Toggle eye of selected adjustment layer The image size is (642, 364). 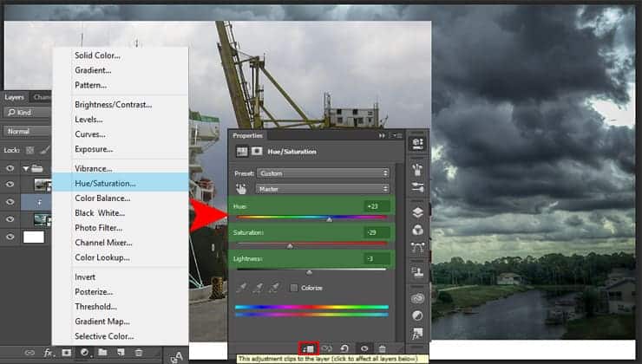tap(10, 202)
